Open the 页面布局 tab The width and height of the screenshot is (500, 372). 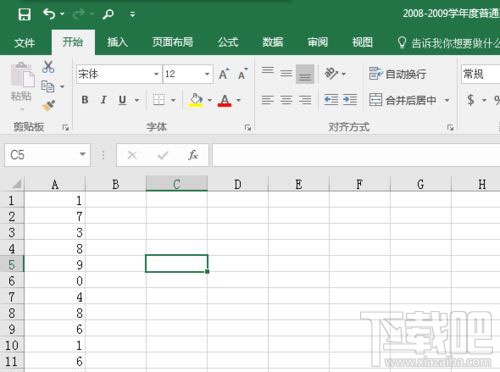click(x=172, y=42)
